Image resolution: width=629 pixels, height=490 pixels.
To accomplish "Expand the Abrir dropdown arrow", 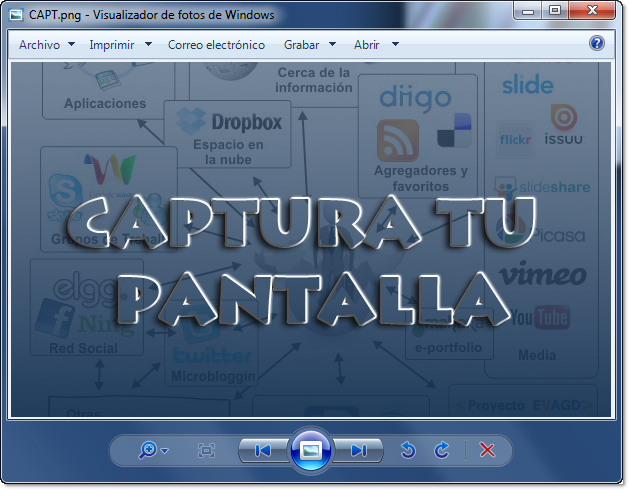I will [x=395, y=44].
